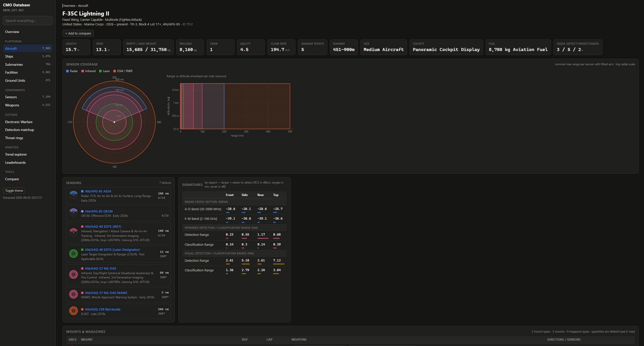Click the visual Classification Range Side value 2.79
The width and height of the screenshot is (644, 346).
click(245, 270)
